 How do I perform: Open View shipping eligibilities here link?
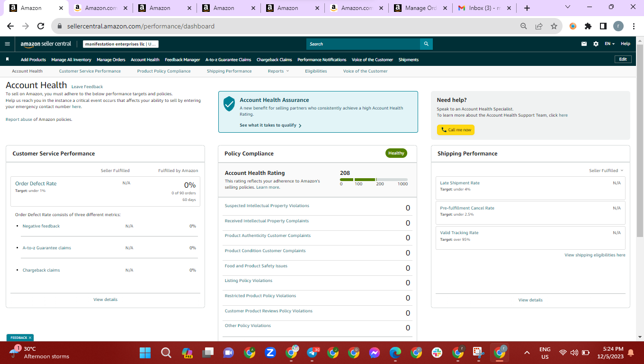coord(595,255)
